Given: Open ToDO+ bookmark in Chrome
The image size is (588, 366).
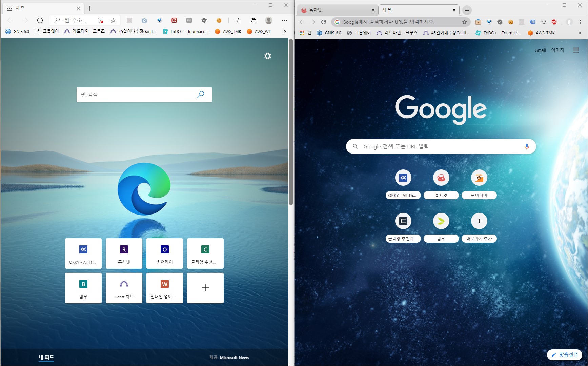Looking at the screenshot, I should pos(498,33).
